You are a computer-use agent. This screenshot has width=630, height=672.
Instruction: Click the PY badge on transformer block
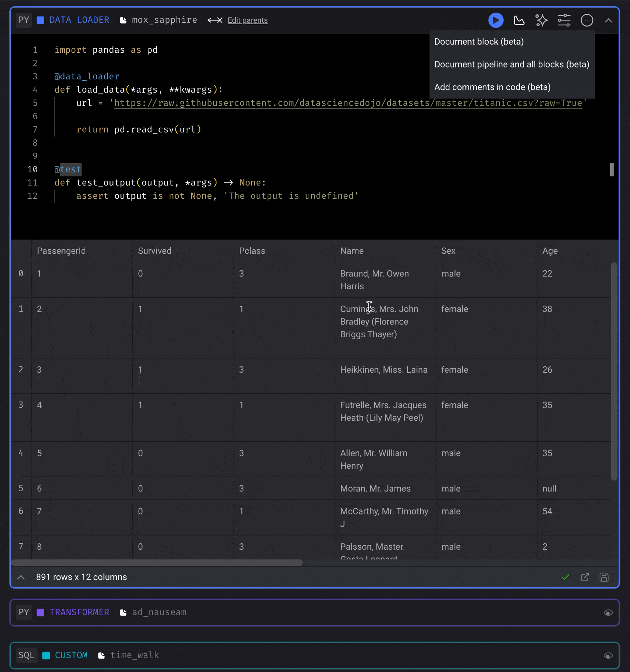coord(24,612)
